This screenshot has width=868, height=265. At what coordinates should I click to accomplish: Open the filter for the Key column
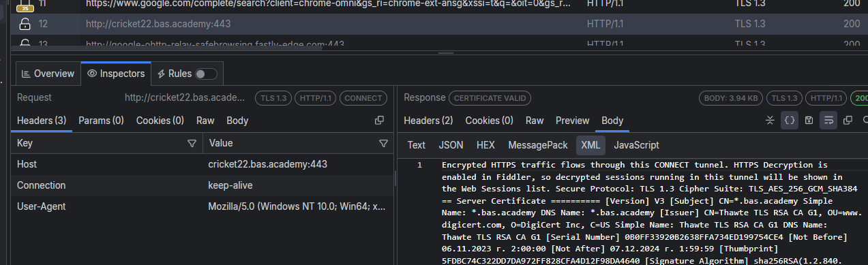(x=192, y=144)
